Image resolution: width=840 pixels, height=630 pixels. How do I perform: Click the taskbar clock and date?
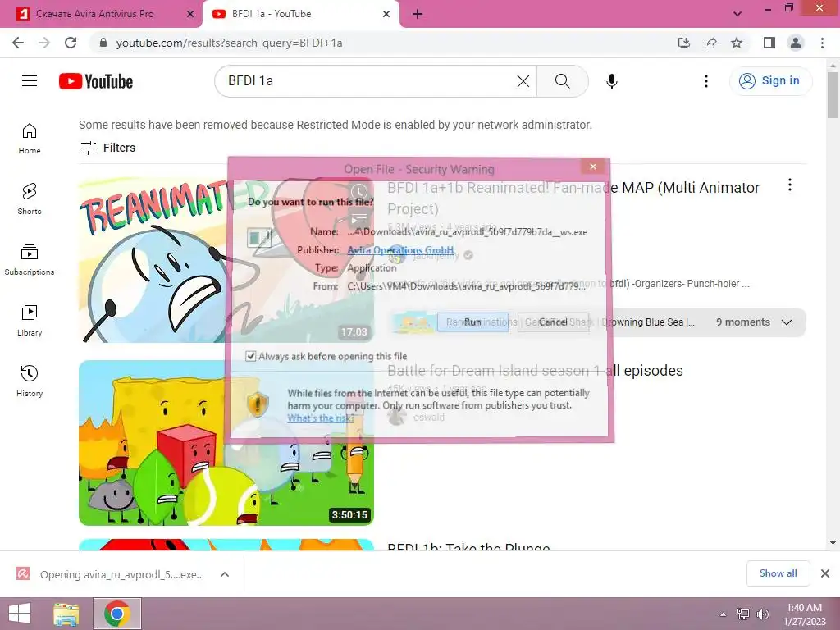(x=804, y=614)
